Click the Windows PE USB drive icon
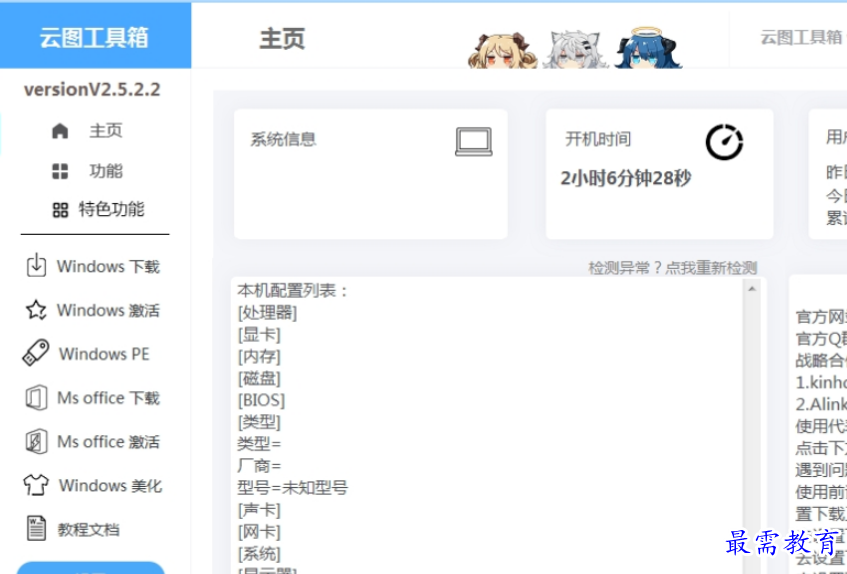Image resolution: width=847 pixels, height=574 pixels. [36, 353]
